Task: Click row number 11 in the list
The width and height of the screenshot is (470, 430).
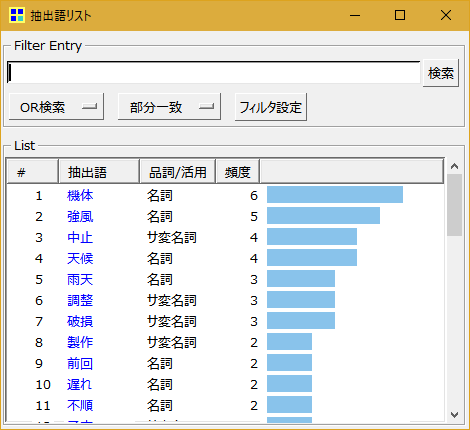Action: (x=43, y=406)
